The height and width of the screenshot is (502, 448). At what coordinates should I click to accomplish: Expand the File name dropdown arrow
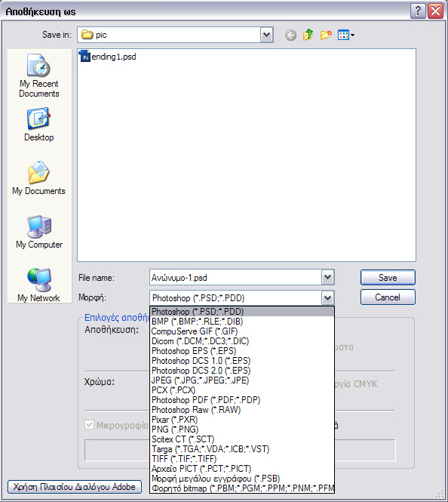[x=327, y=277]
